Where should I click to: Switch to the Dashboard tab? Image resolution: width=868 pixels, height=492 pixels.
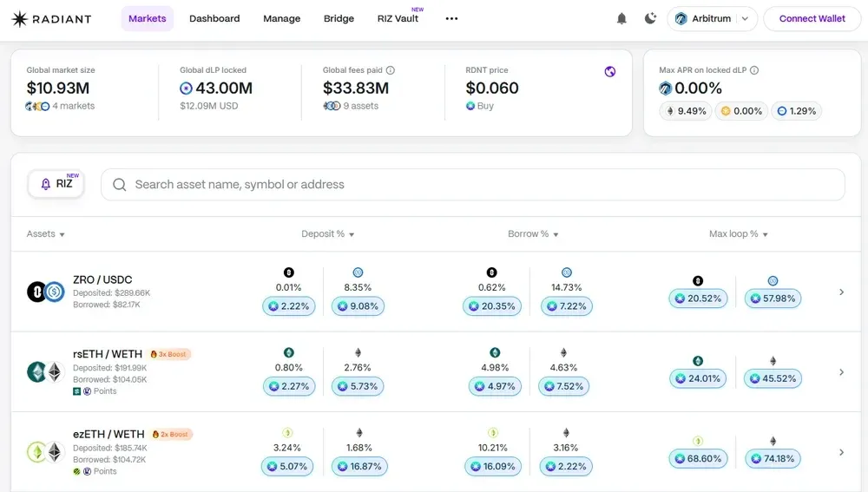[x=214, y=19]
